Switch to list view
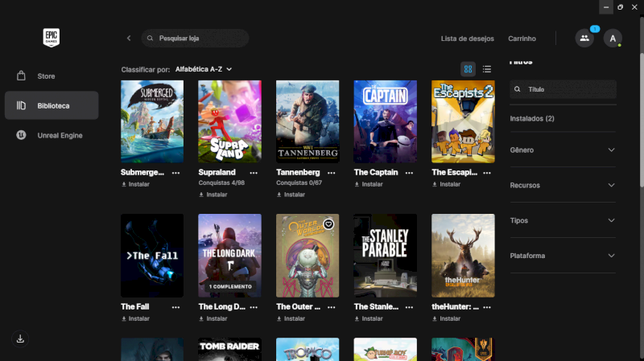This screenshot has width=644, height=361. pos(487,69)
